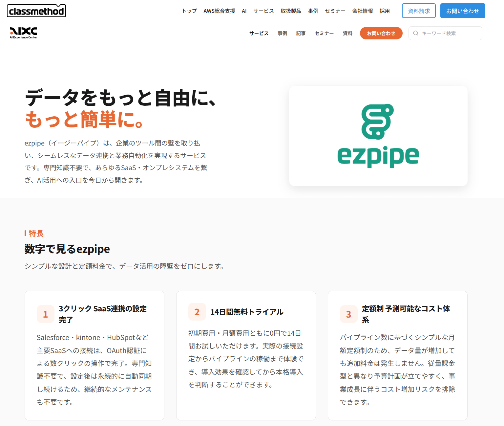Open 記事 in the AIXC navigation

pyautogui.click(x=301, y=33)
